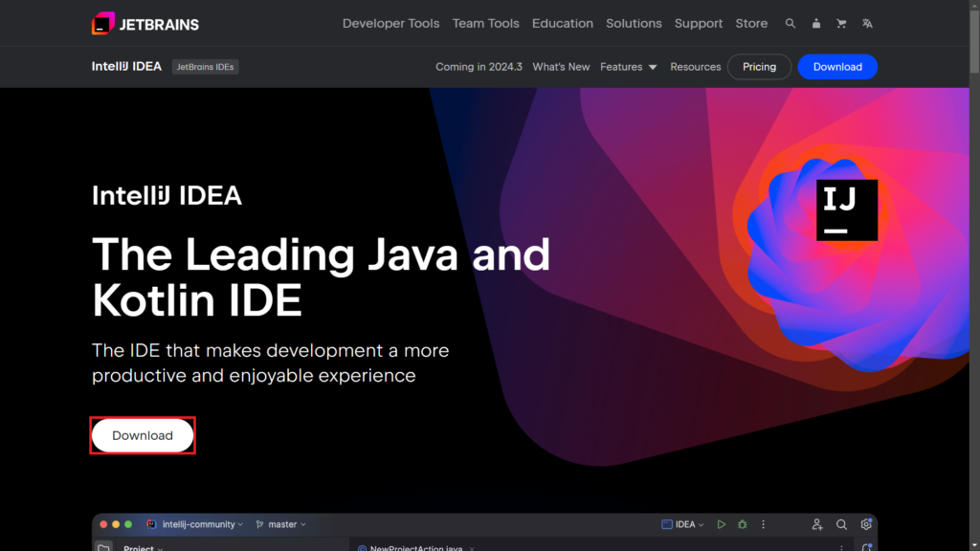This screenshot has height=551, width=980.
Task: Click the add collaborator person icon in IDE preview
Action: 817,525
